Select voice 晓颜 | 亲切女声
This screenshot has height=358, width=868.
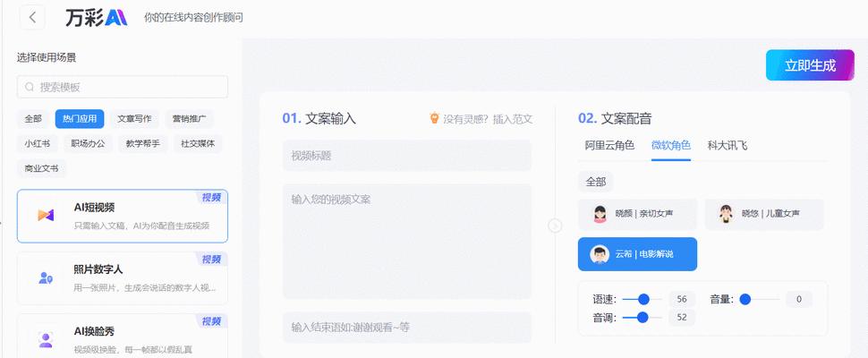[x=638, y=214]
